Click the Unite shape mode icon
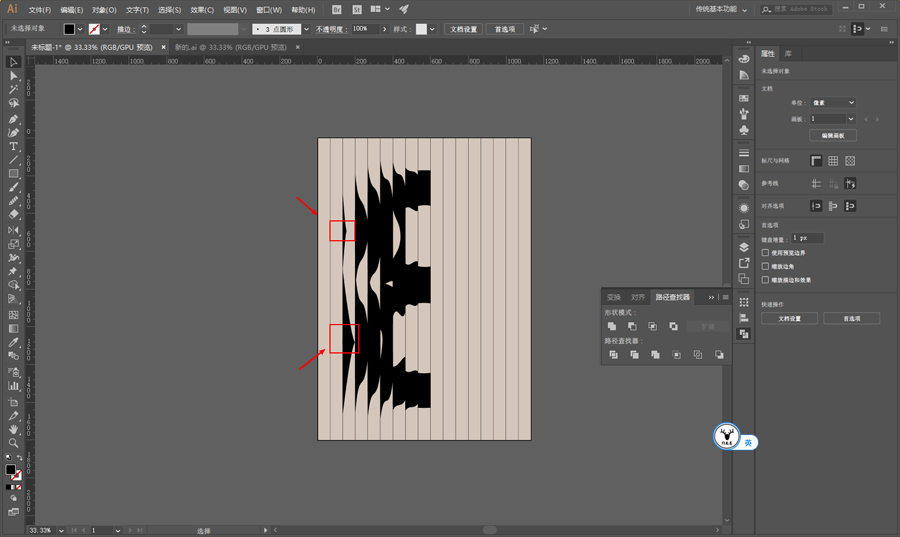The image size is (900, 537). (612, 326)
